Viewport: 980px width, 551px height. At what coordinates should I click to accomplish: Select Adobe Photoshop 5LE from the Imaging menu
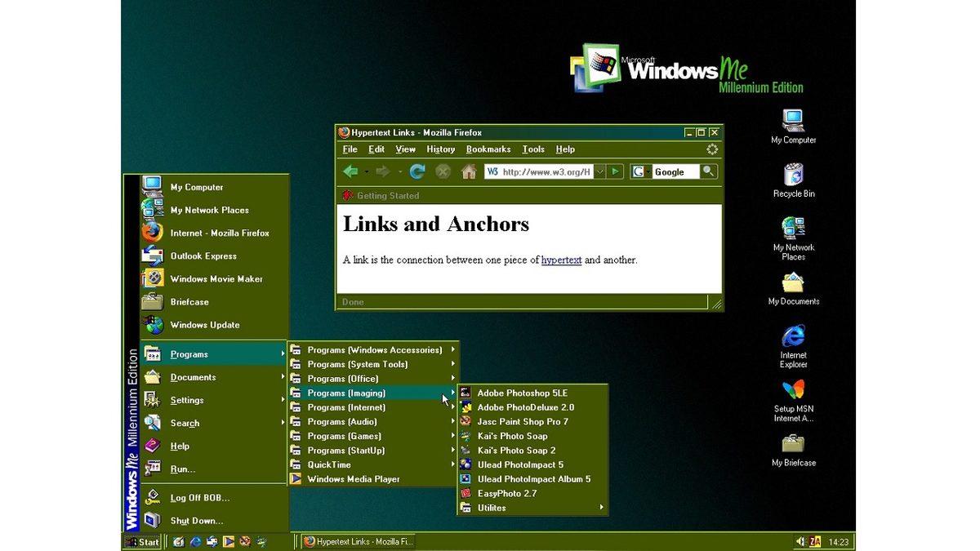point(521,393)
